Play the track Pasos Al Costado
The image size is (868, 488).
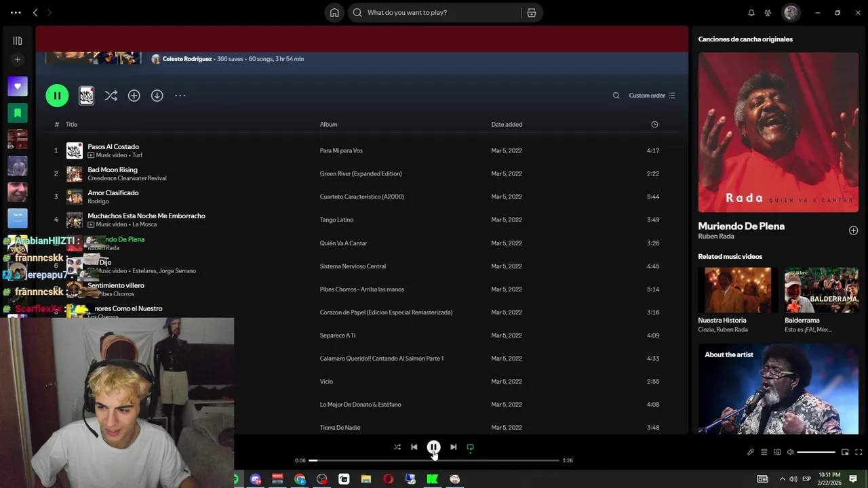[113, 146]
